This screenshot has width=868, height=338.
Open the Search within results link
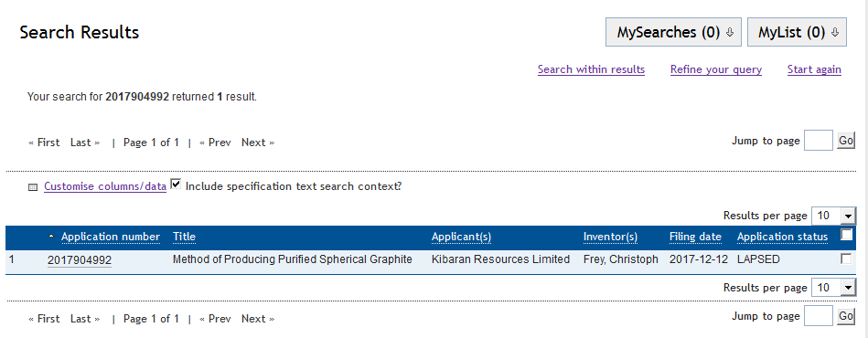click(591, 69)
